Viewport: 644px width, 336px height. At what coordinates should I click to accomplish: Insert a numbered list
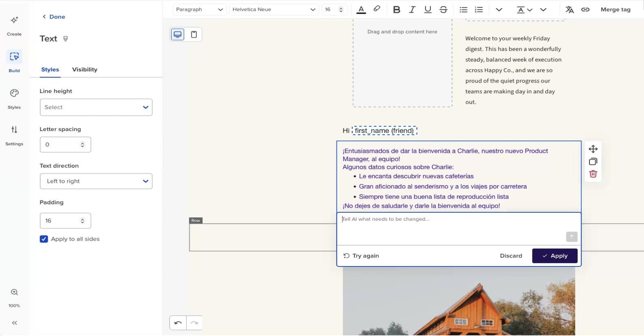click(x=478, y=9)
